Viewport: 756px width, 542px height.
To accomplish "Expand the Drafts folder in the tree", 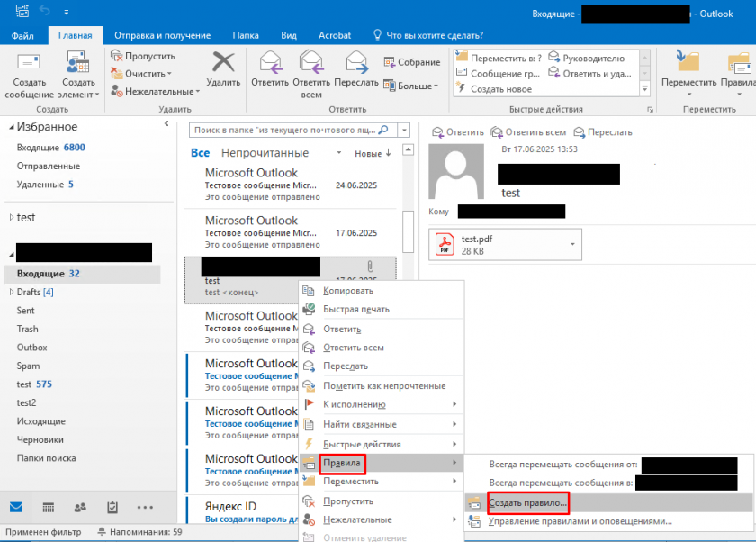I will pyautogui.click(x=11, y=293).
